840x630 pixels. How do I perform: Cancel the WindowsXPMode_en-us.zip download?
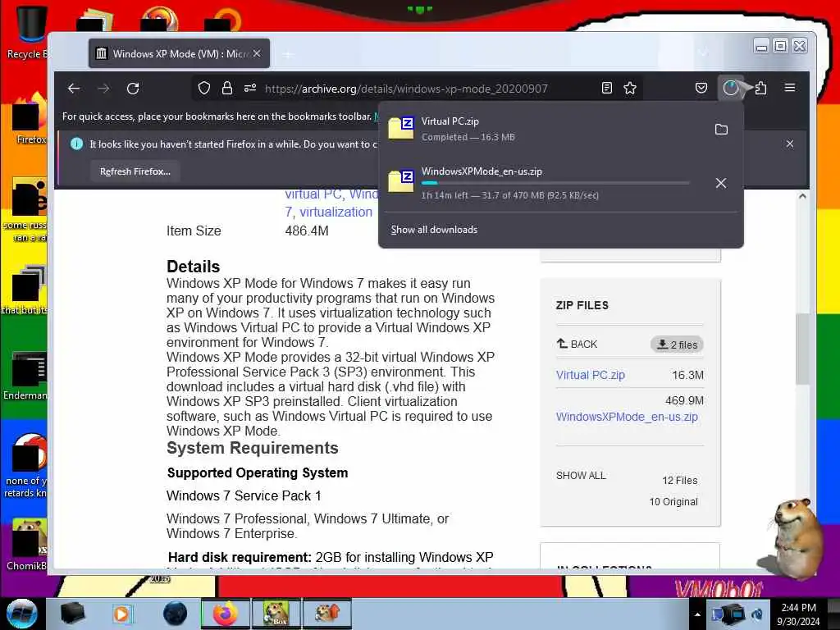pos(721,183)
